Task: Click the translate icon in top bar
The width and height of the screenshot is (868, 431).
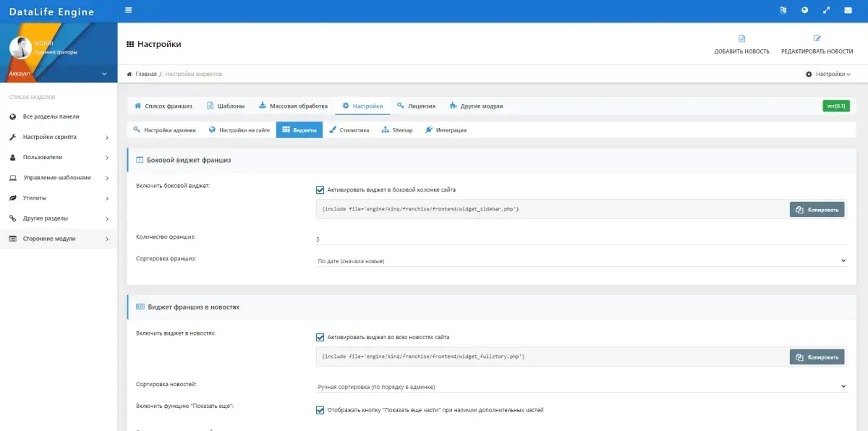Action: (783, 10)
